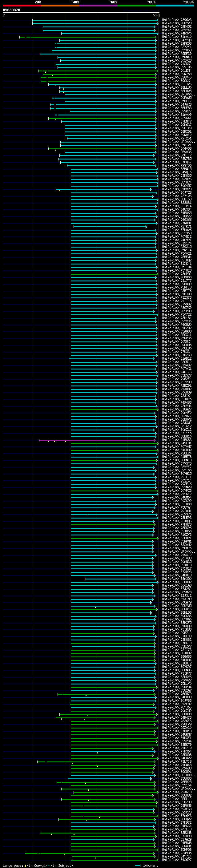
Task: Select hit label UniRef100_Q8KEP3
Action: coord(177,518)
